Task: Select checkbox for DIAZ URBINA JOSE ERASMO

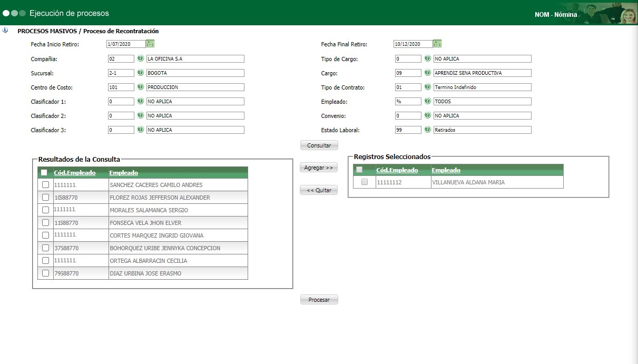Action: pos(45,273)
